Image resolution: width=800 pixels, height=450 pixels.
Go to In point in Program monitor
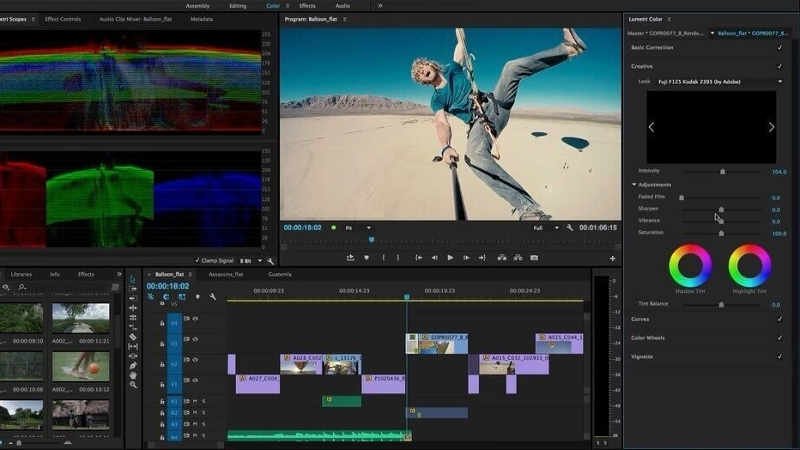click(x=418, y=258)
